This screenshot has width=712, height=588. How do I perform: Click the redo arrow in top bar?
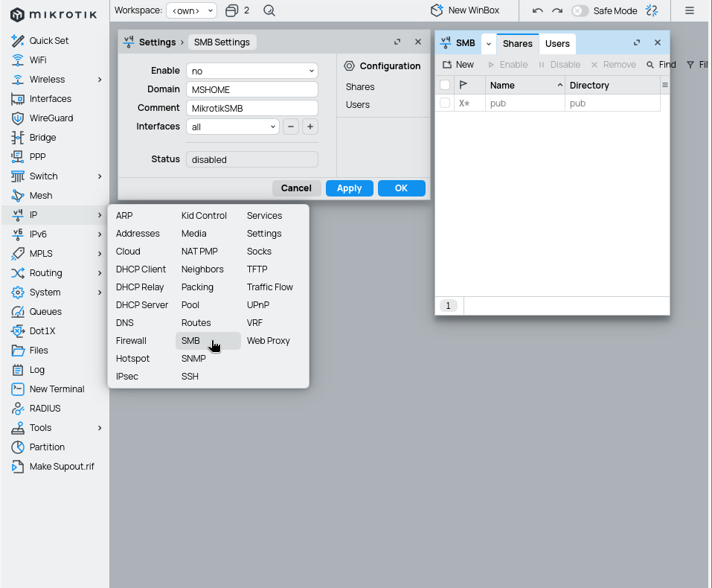557,10
